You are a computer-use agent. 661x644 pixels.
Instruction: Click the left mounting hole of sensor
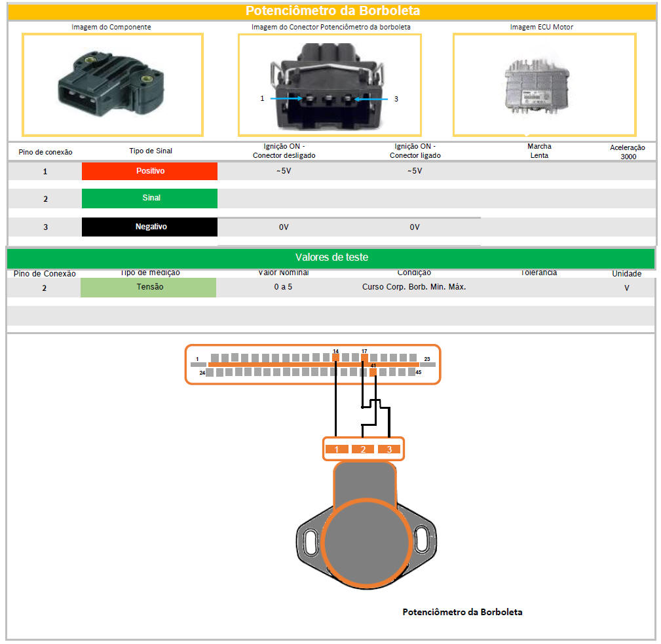(309, 541)
